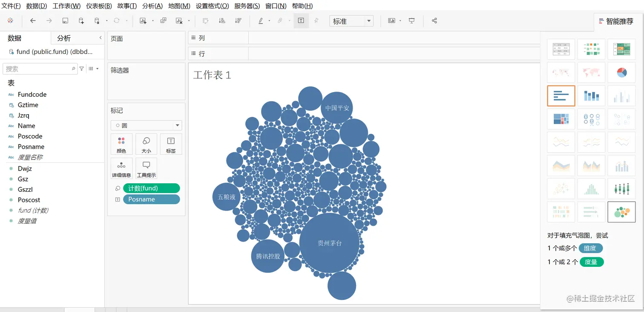Image resolution: width=644 pixels, height=312 pixels.
Task: Open the 工具提示 tooltip card
Action: (x=146, y=169)
